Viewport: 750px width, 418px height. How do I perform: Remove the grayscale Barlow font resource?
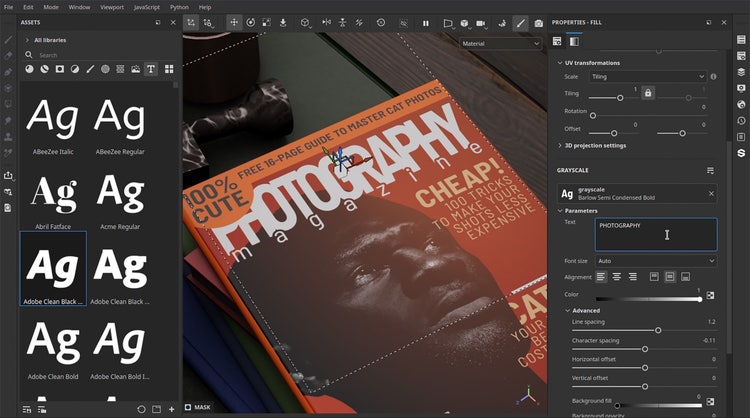coord(711,194)
